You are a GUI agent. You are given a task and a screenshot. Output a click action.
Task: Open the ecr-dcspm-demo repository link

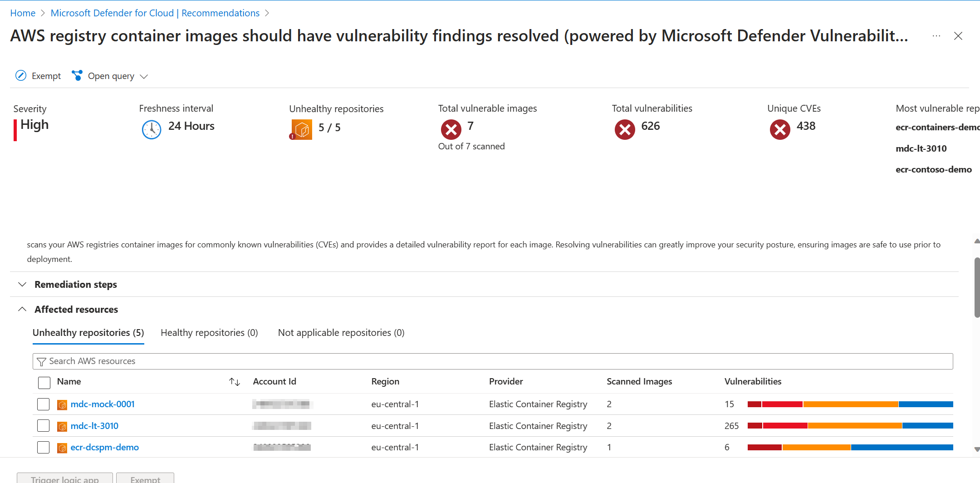[x=105, y=447]
